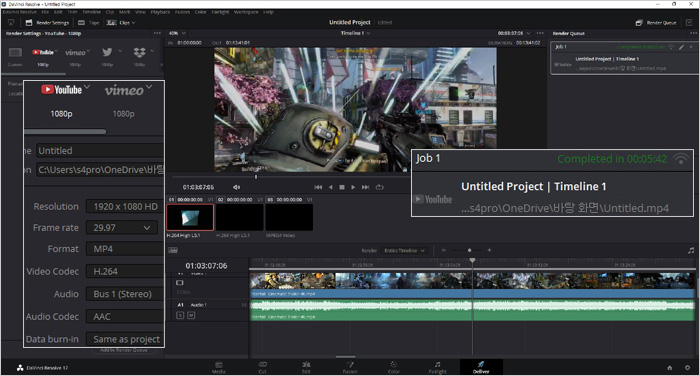Zoom in the timeline with plus
The image size is (700, 376).
[x=489, y=250]
